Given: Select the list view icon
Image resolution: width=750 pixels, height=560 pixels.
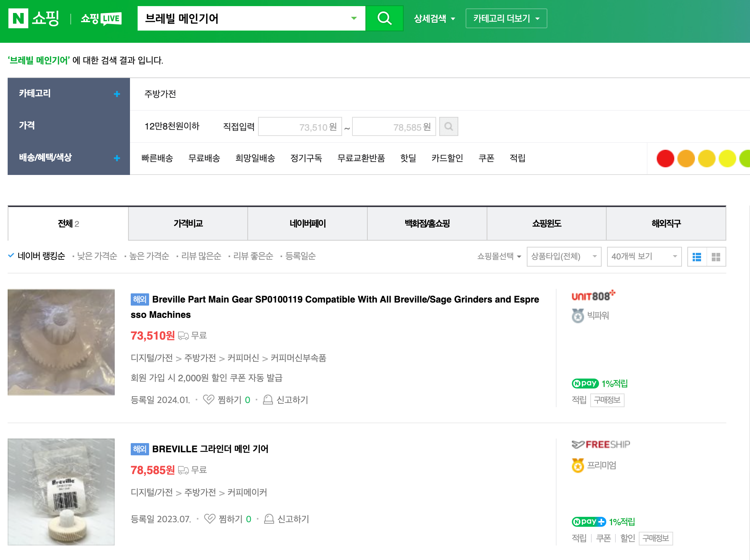Looking at the screenshot, I should point(697,257).
